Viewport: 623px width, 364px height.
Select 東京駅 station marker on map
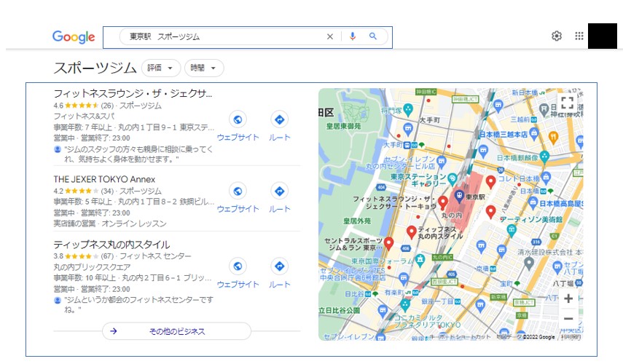tap(459, 195)
